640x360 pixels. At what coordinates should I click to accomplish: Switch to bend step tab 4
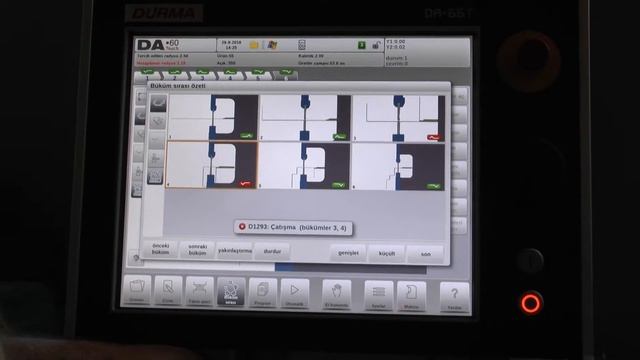[x=230, y=75]
